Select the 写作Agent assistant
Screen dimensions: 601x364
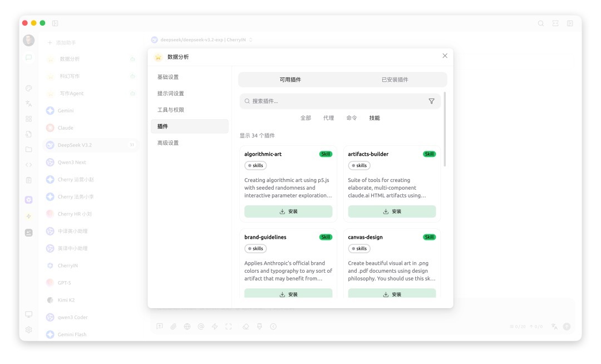click(91, 94)
